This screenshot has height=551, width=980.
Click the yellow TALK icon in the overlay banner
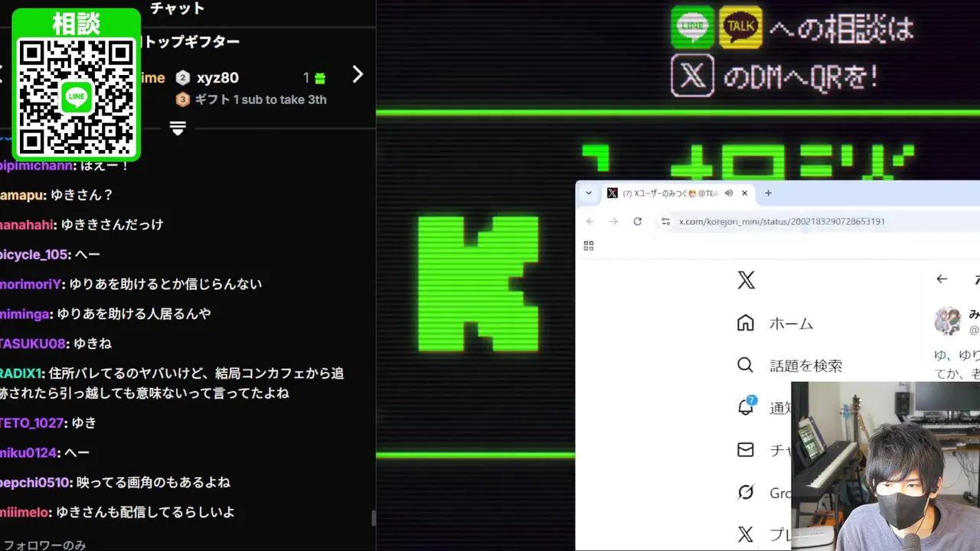tap(741, 28)
